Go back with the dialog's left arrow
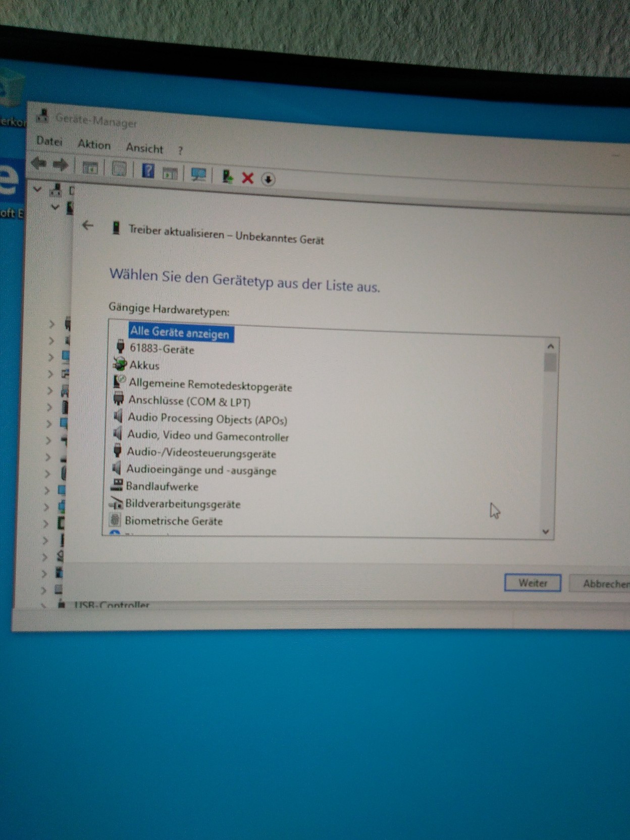 tap(88, 225)
